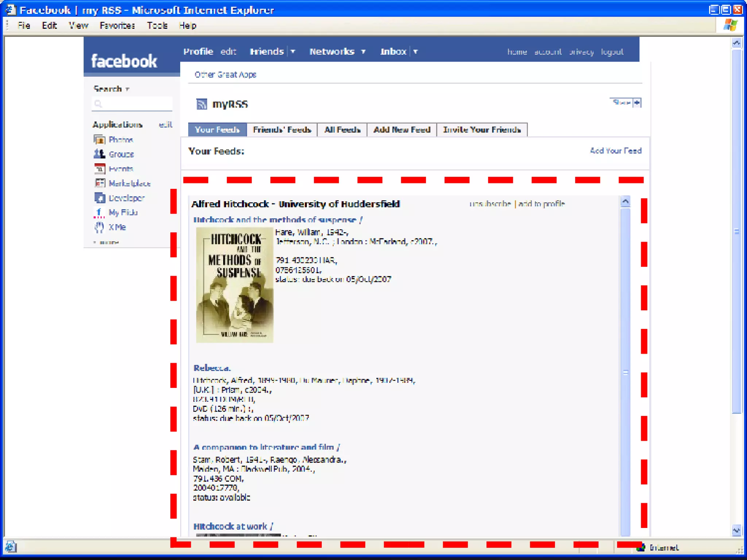Open the Favorites menu
The width and height of the screenshot is (747, 560).
[x=117, y=26]
